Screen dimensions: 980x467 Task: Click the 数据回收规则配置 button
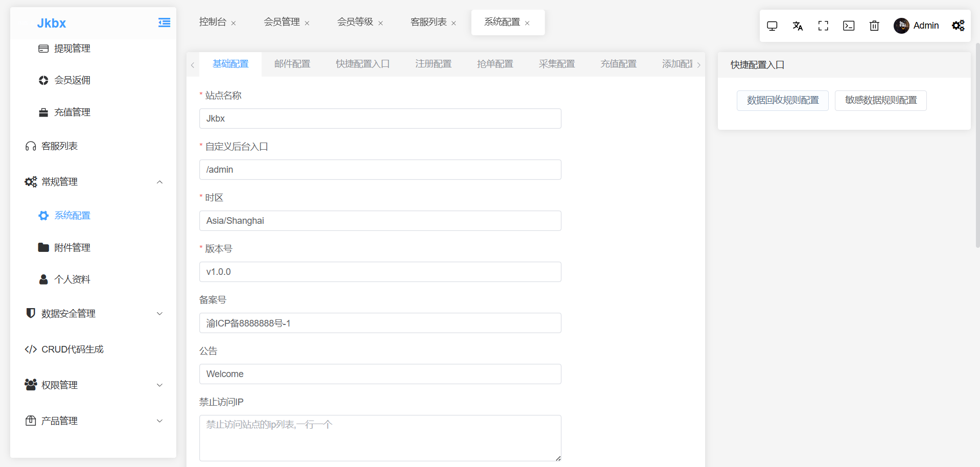point(782,100)
